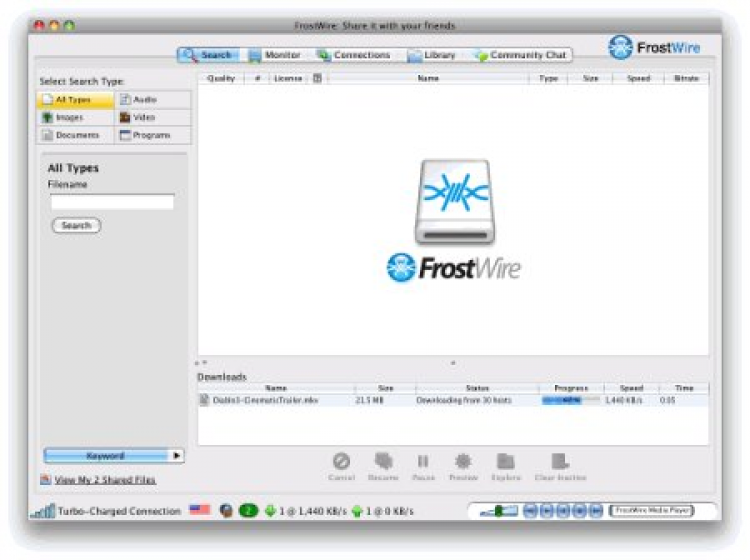
Task: Click 'Downloading from 30 hosts' status
Action: click(463, 400)
